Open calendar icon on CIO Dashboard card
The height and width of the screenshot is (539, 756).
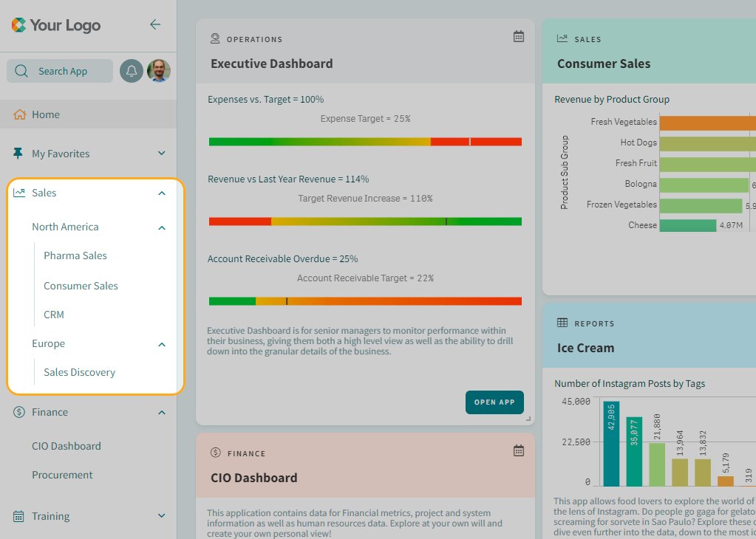click(x=518, y=450)
